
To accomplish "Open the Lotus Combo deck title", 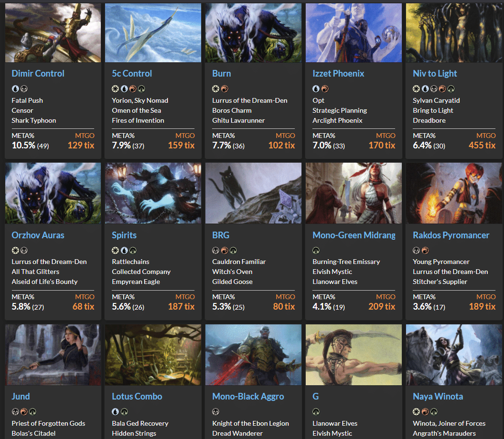I will (137, 396).
